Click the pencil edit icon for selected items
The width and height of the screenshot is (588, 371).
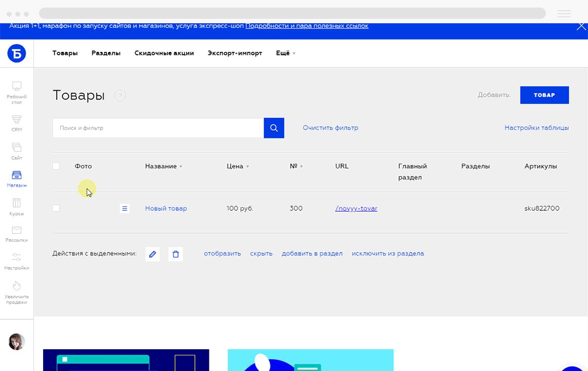152,254
